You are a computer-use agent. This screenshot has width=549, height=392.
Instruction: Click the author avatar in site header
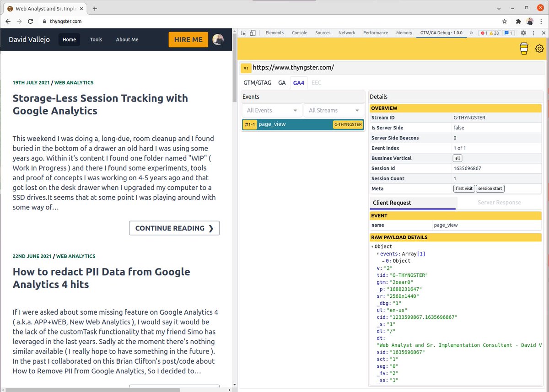(x=218, y=39)
